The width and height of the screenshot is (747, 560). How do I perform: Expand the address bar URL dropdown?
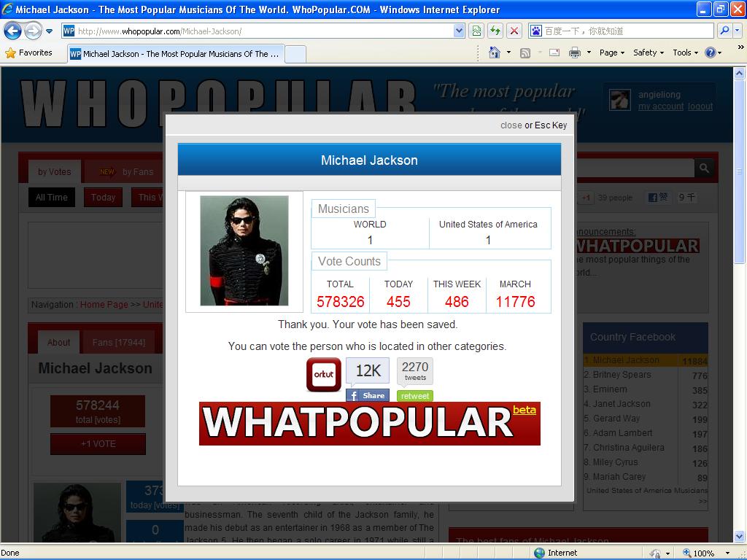(x=459, y=31)
